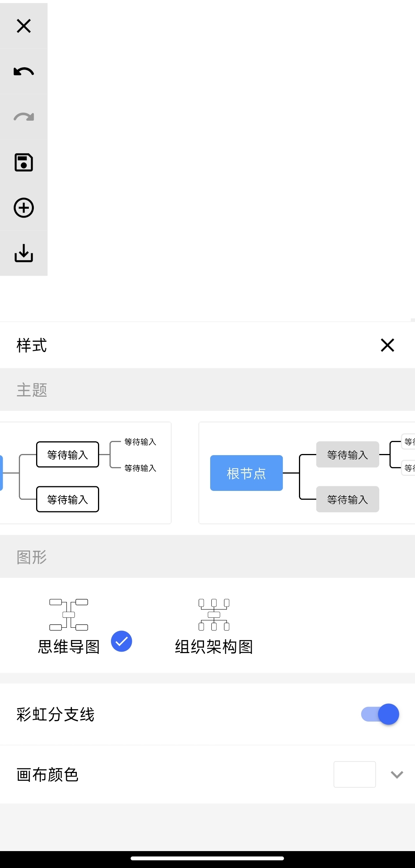Add a new node with plus icon

tap(24, 208)
